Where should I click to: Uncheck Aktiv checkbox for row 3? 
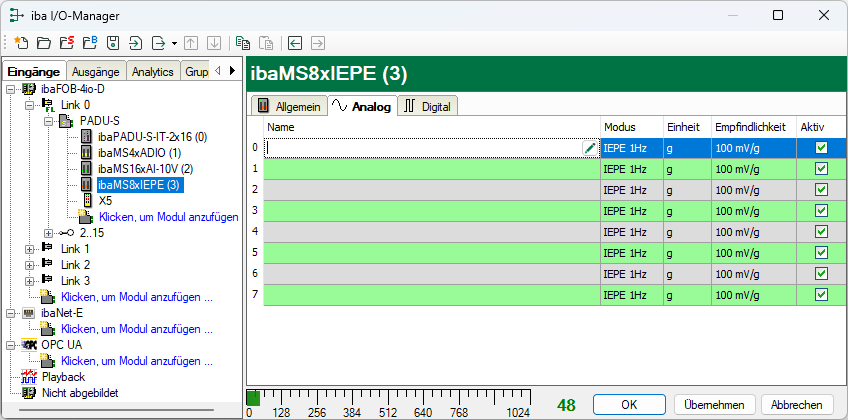click(x=822, y=211)
